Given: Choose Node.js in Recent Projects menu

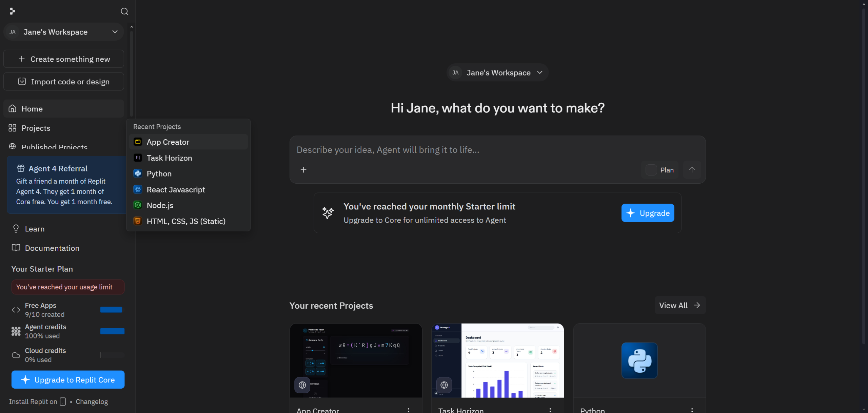Looking at the screenshot, I should [160, 205].
